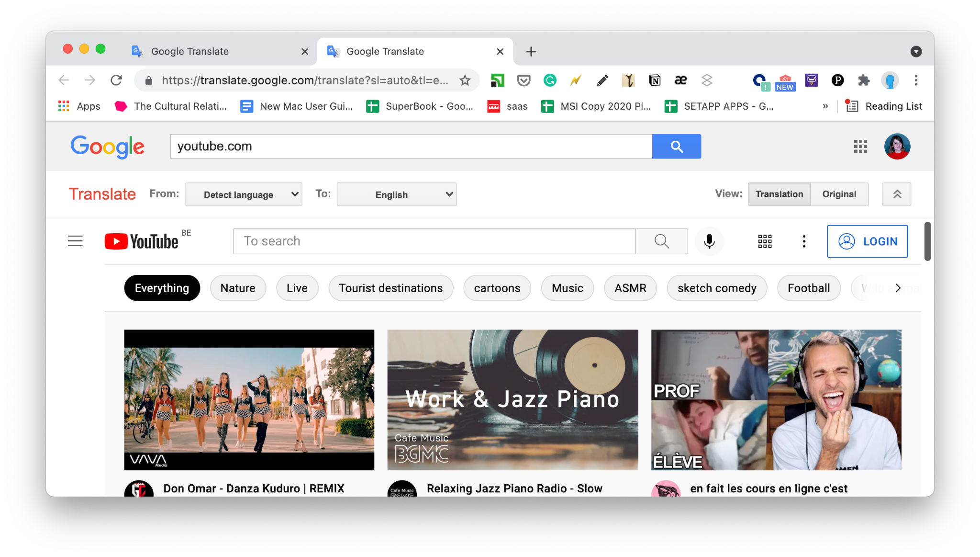Click the YouTube logo
Screen dimensions: 980x557
[x=142, y=241]
